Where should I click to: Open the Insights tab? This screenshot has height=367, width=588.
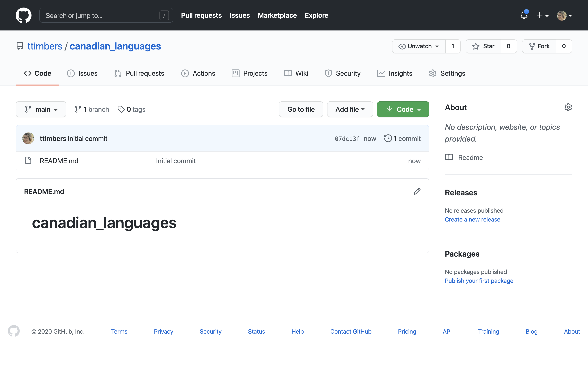395,73
